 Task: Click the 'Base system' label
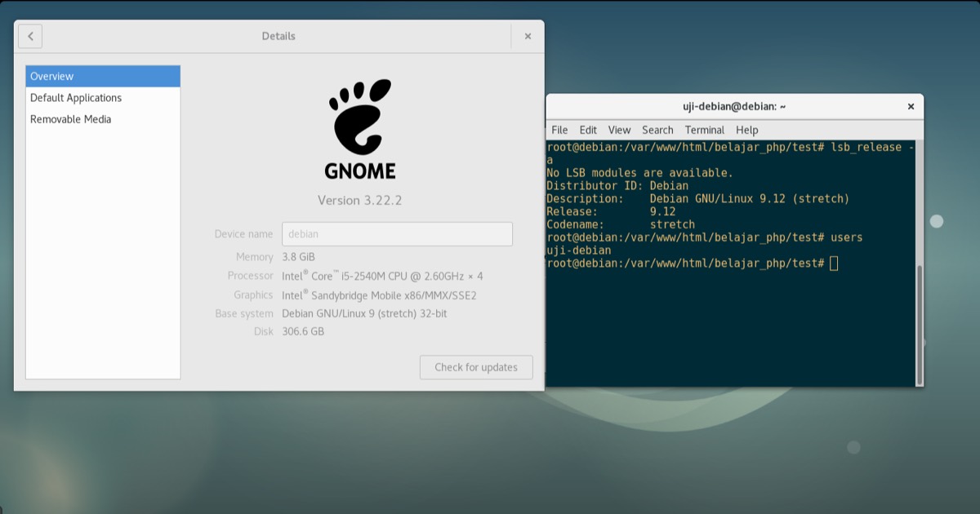[x=244, y=313]
